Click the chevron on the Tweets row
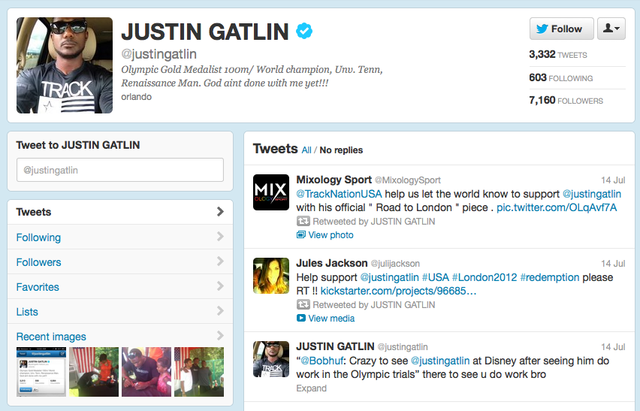This screenshot has width=640, height=411. click(x=220, y=211)
